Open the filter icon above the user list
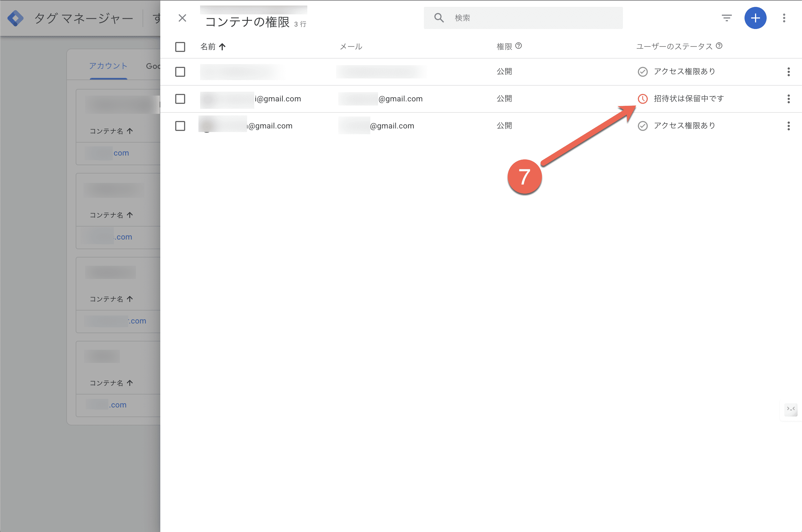Image resolution: width=802 pixels, height=532 pixels. [x=727, y=18]
